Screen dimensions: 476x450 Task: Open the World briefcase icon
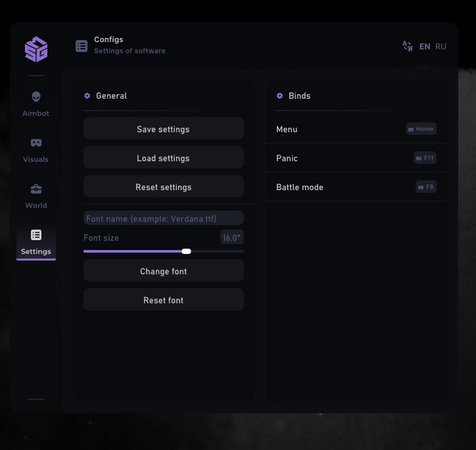coord(36,189)
